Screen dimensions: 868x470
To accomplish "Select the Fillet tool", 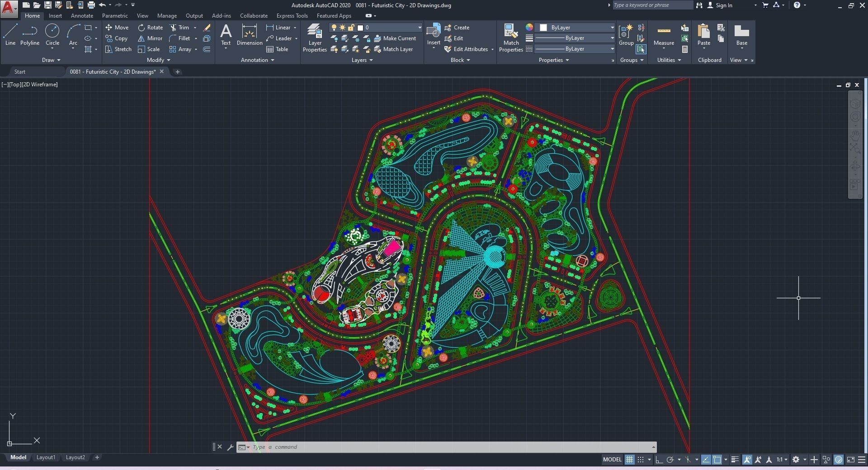I will [x=180, y=38].
